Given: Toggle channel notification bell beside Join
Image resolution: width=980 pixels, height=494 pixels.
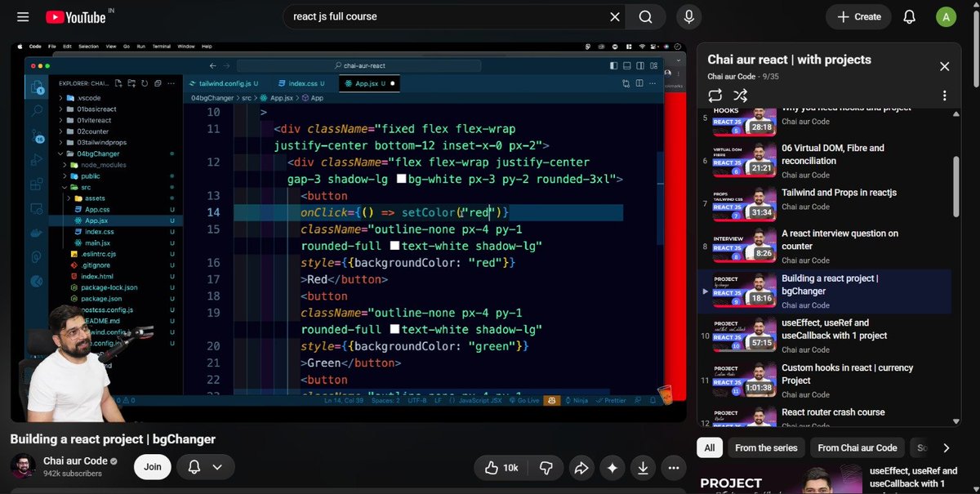Looking at the screenshot, I should [x=194, y=467].
